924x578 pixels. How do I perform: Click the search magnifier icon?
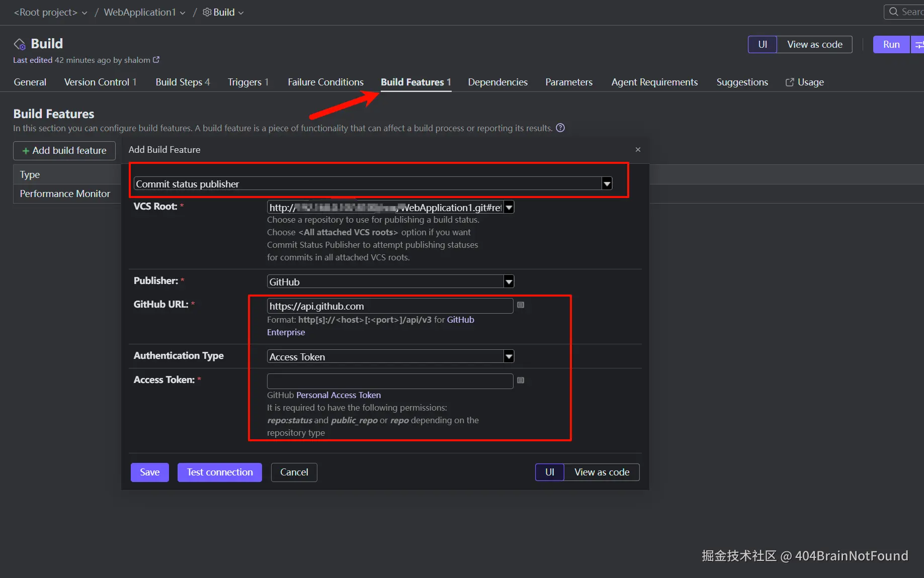[x=893, y=12]
